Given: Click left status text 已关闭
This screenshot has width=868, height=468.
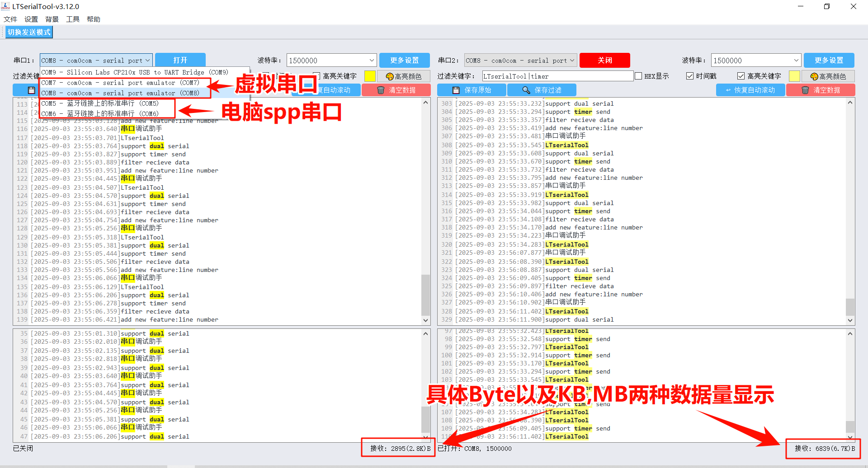Looking at the screenshot, I should click(23, 448).
